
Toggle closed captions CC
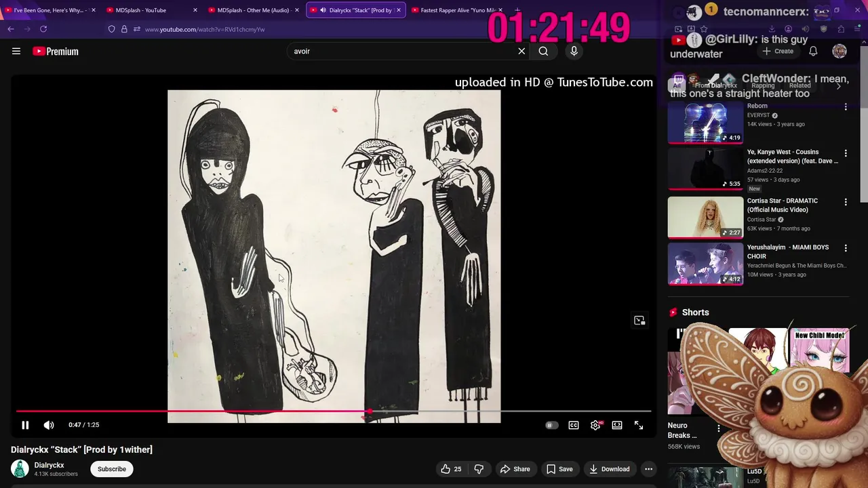[x=574, y=425]
